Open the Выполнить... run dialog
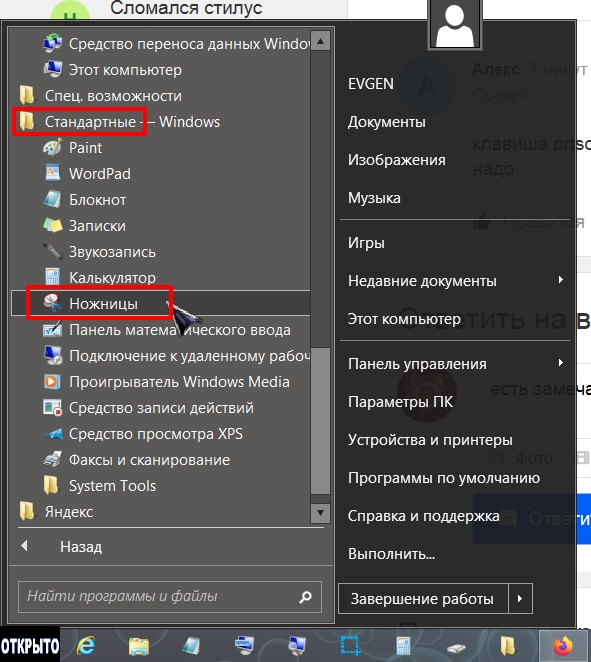 point(391,553)
